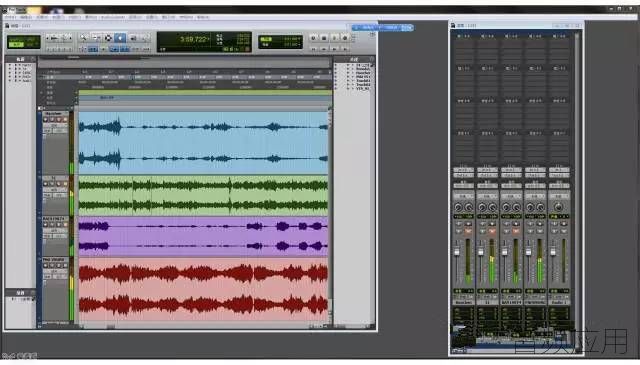Select the Trim tool
This screenshot has height=365, width=640.
point(96,38)
